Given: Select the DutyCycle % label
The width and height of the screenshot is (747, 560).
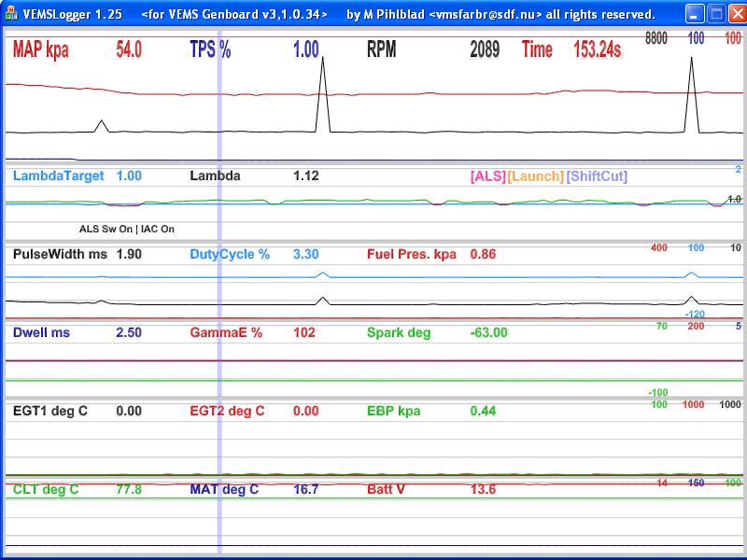Looking at the screenshot, I should 230,254.
